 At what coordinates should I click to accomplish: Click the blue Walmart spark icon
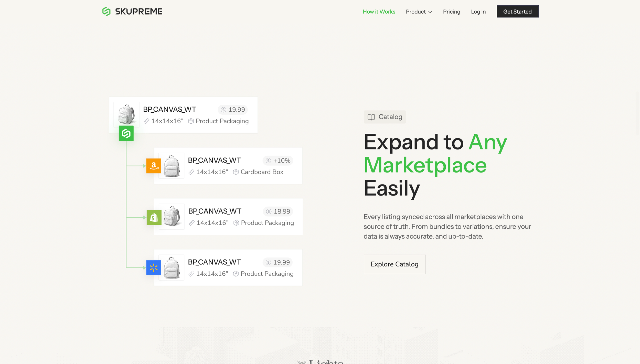click(154, 268)
